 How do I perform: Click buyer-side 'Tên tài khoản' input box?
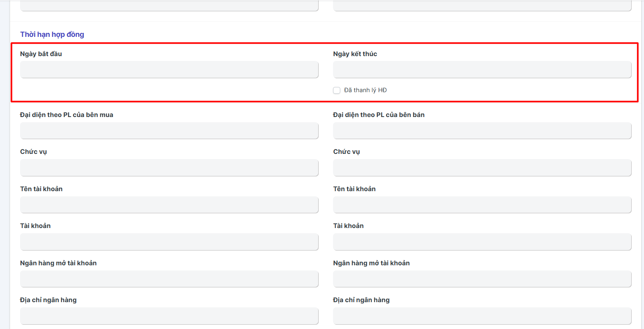click(x=169, y=205)
